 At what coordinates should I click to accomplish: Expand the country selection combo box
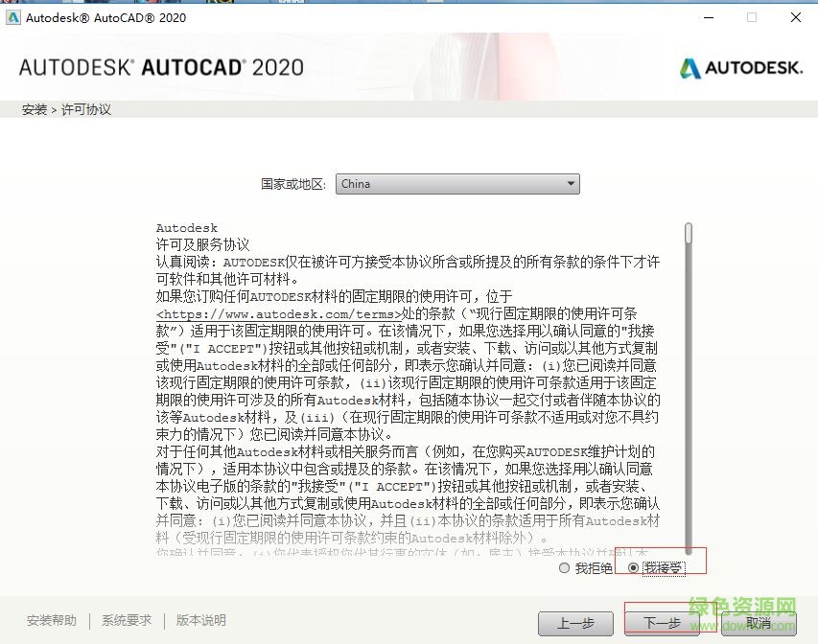coord(457,183)
